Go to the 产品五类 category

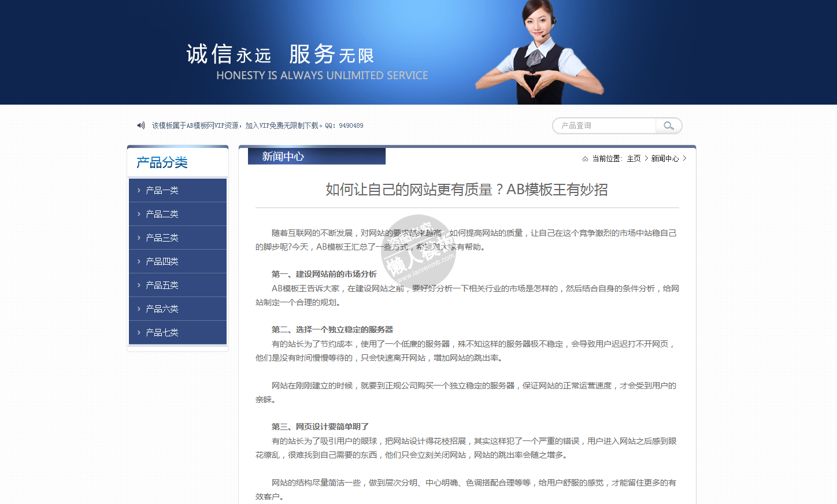click(162, 285)
